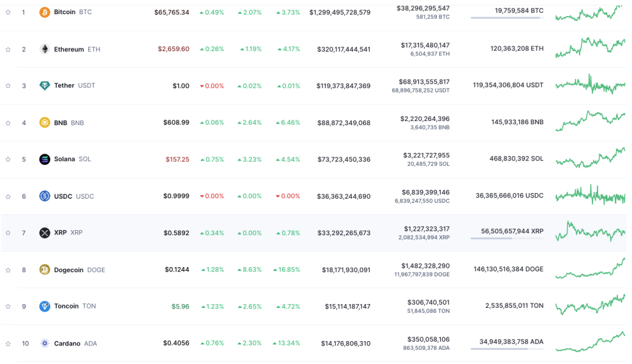632x364 pixels.
Task: Click Solana supply 468,830,392 SOL
Action: (x=517, y=159)
